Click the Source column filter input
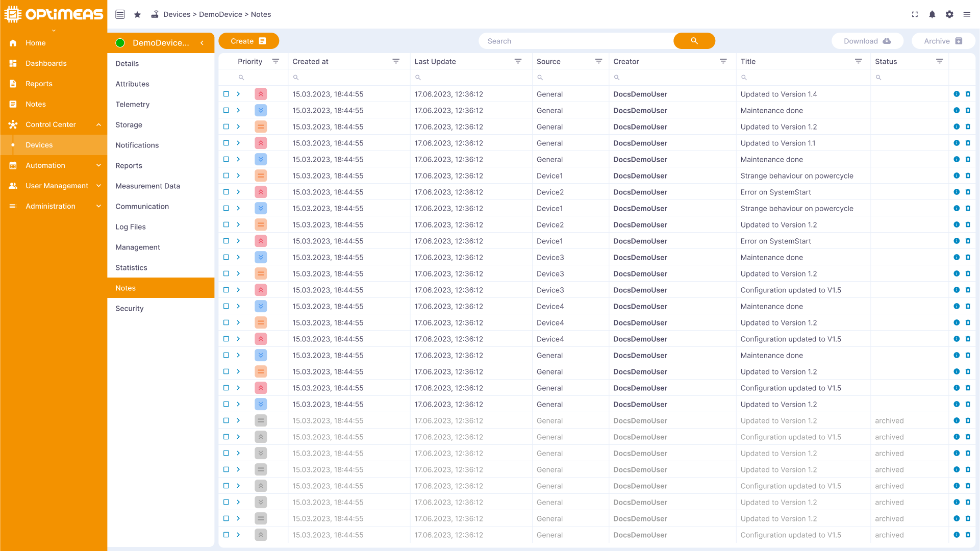Screen dimensions: 980x551 click(570, 78)
